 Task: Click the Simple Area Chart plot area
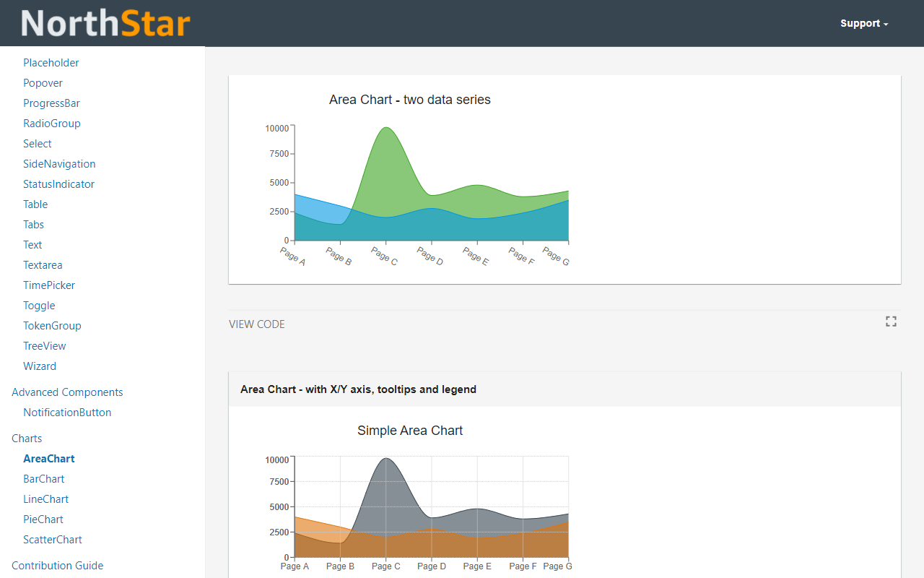point(431,506)
